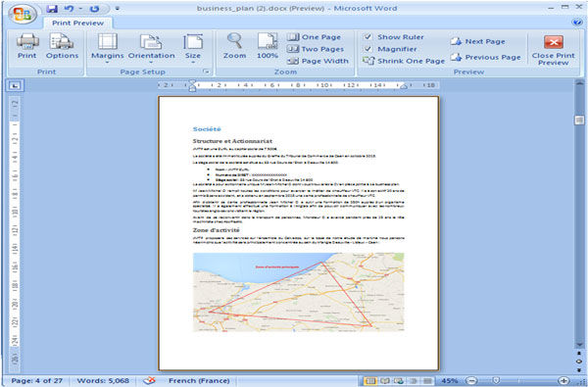588x387 pixels.
Task: Toggle the Show Ruler checkbox
Action: point(367,37)
